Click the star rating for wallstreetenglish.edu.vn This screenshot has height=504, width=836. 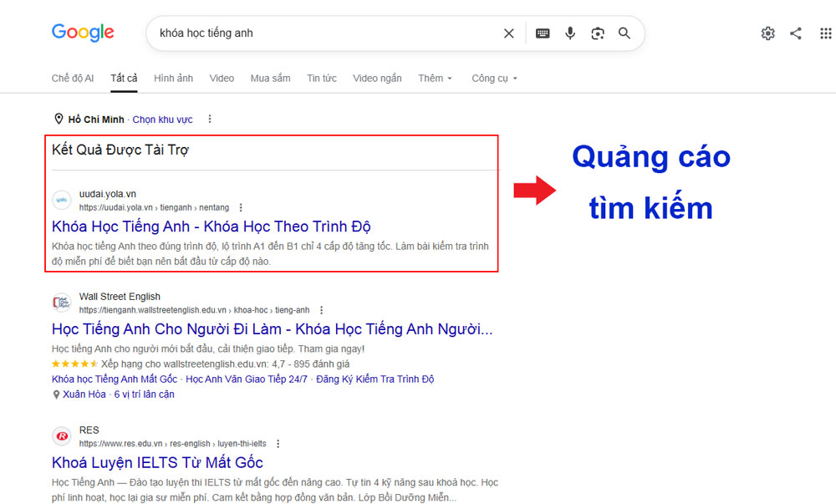pyautogui.click(x=74, y=364)
